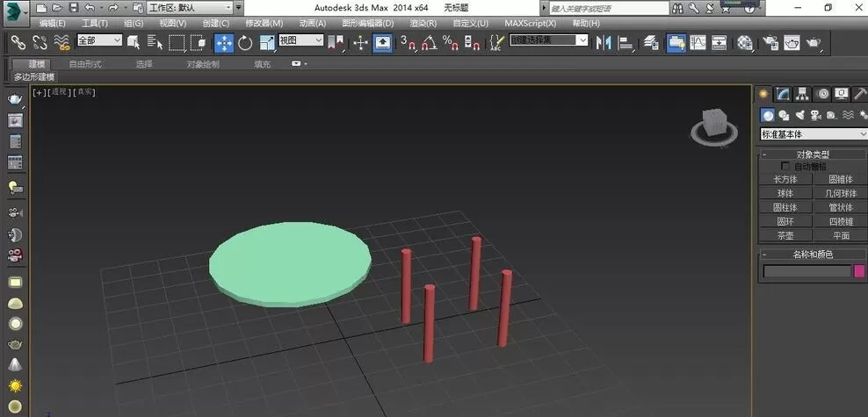
Task: Open the Rendered Frame Window
Action: [792, 43]
